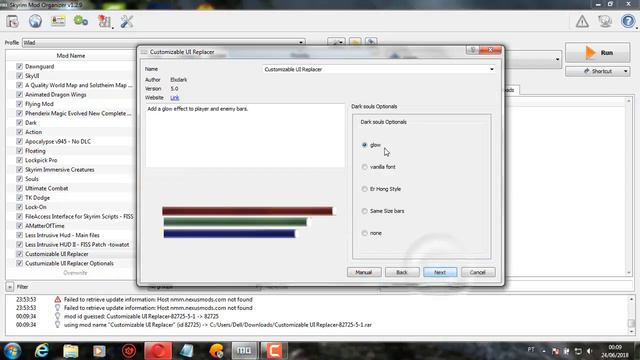Click the warning triangle problems icon
640x360 pixels.
click(582, 21)
